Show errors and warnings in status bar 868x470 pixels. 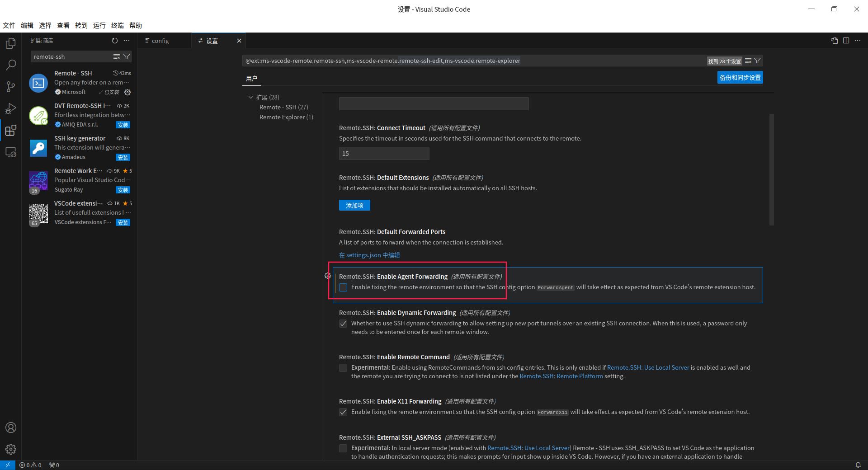pyautogui.click(x=30, y=465)
